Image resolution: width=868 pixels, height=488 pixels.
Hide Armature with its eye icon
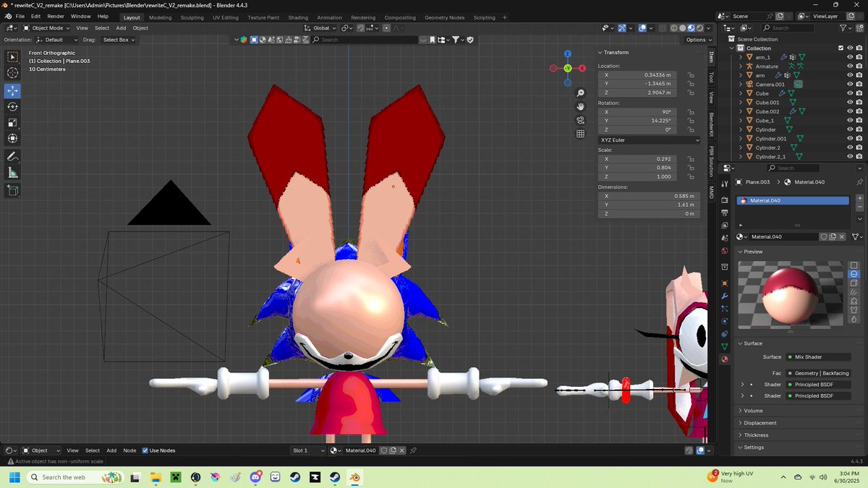[850, 66]
